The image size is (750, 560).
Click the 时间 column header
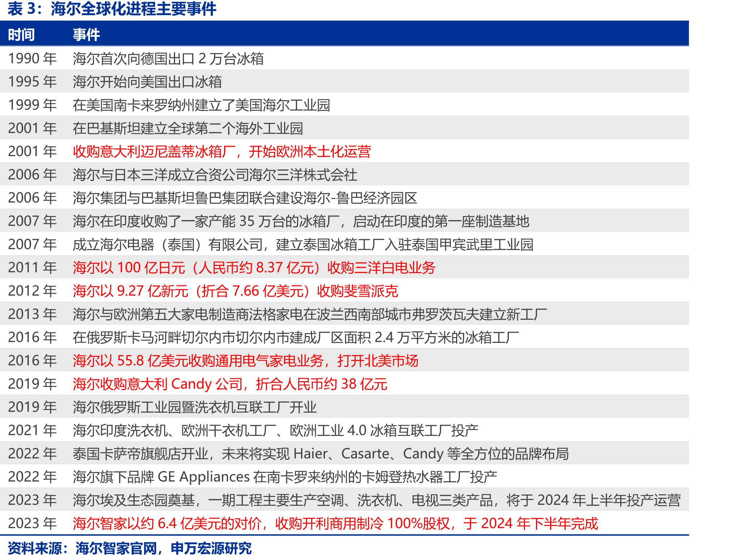tap(21, 35)
